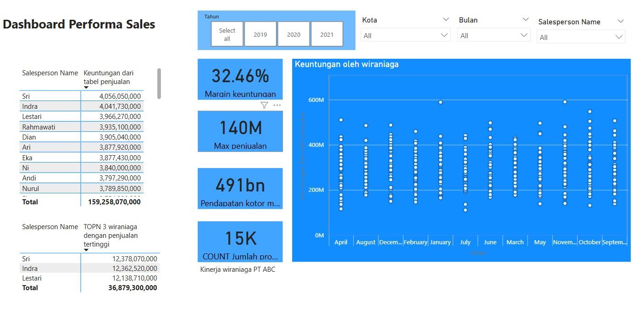Click the Salesperson Name column header in top table

(50, 73)
